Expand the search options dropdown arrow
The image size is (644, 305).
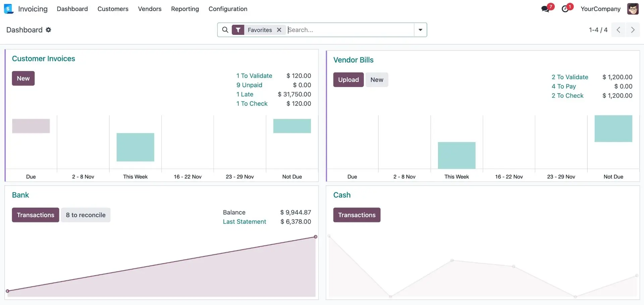click(420, 30)
